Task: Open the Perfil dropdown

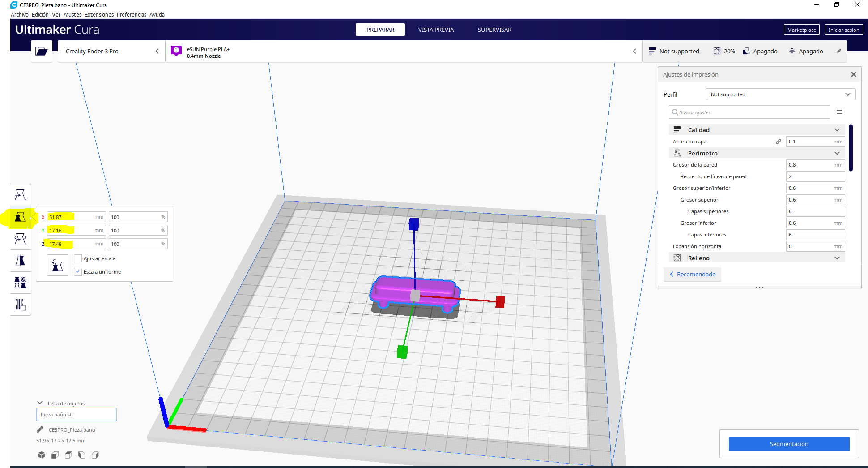Action: pos(780,94)
